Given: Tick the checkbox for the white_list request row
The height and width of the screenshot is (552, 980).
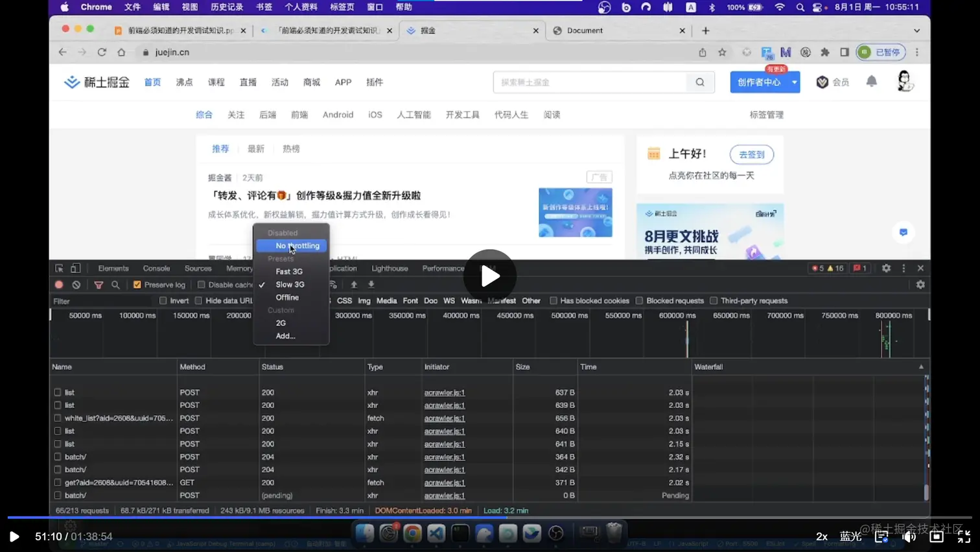Looking at the screenshot, I should [58, 418].
